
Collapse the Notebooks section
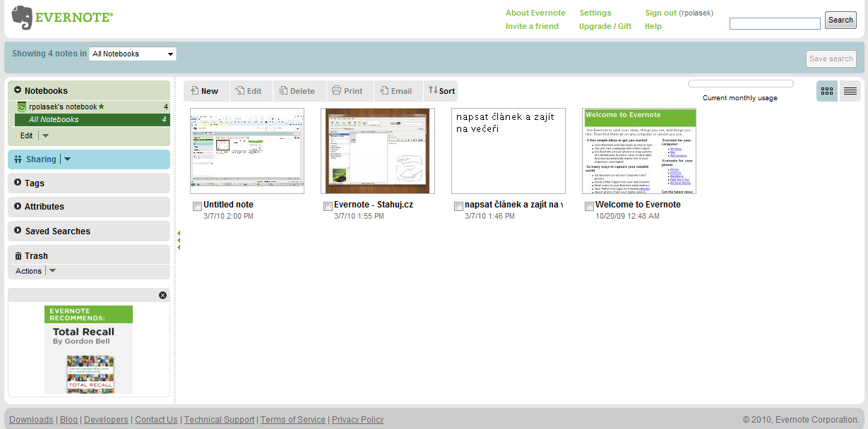(18, 90)
